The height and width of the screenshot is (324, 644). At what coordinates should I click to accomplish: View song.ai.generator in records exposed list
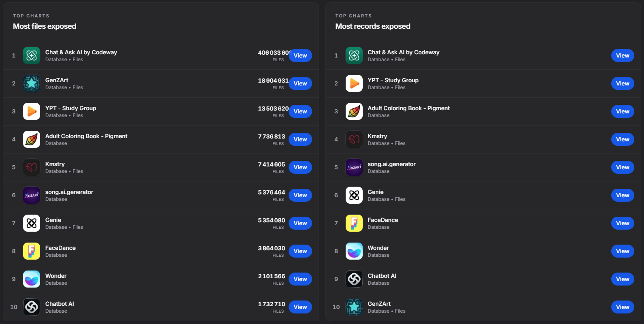(623, 167)
